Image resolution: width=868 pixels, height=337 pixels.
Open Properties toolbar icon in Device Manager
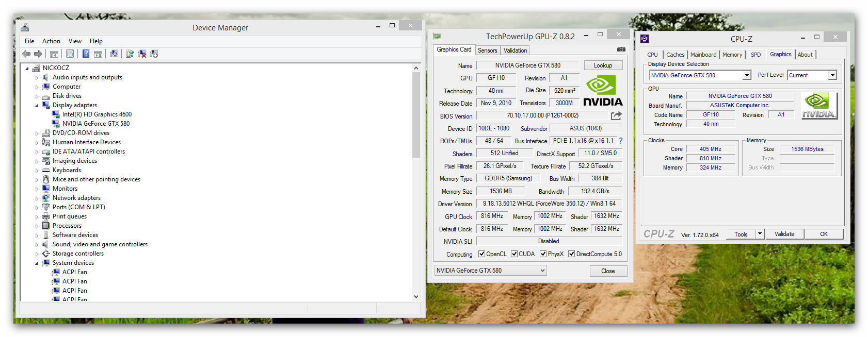70,54
